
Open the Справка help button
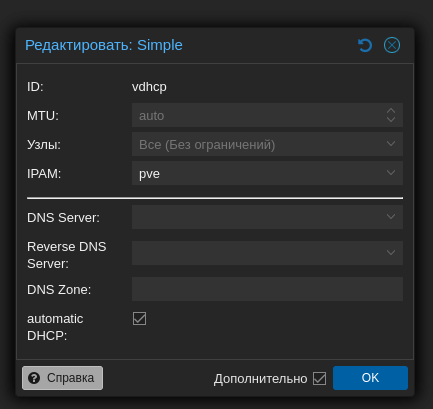click(62, 378)
